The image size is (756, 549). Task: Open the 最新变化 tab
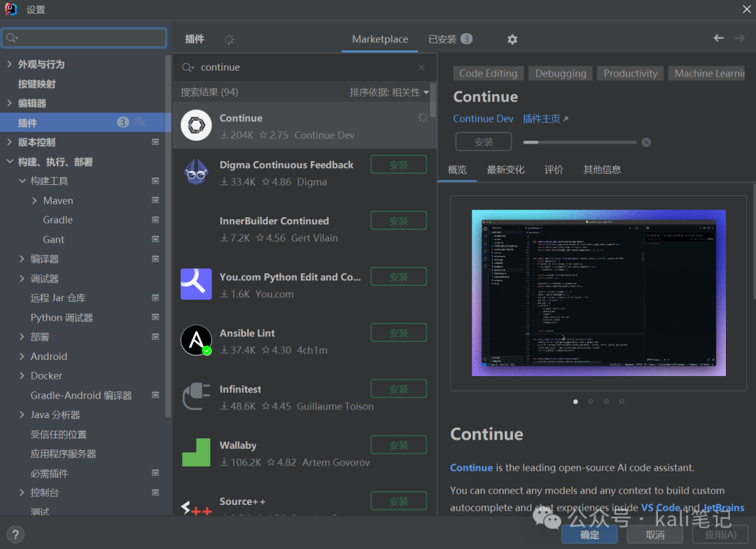505,170
